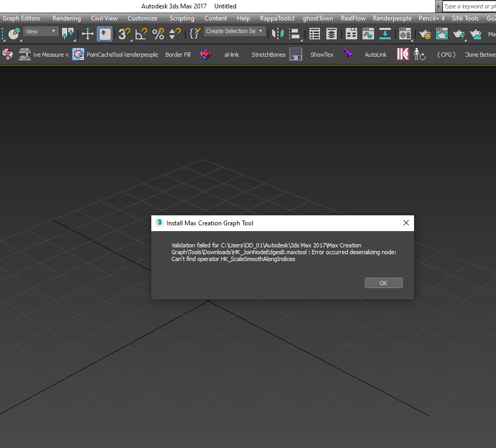The width and height of the screenshot is (496, 448).
Task: Click the al-link toolbar button
Action: tap(232, 55)
